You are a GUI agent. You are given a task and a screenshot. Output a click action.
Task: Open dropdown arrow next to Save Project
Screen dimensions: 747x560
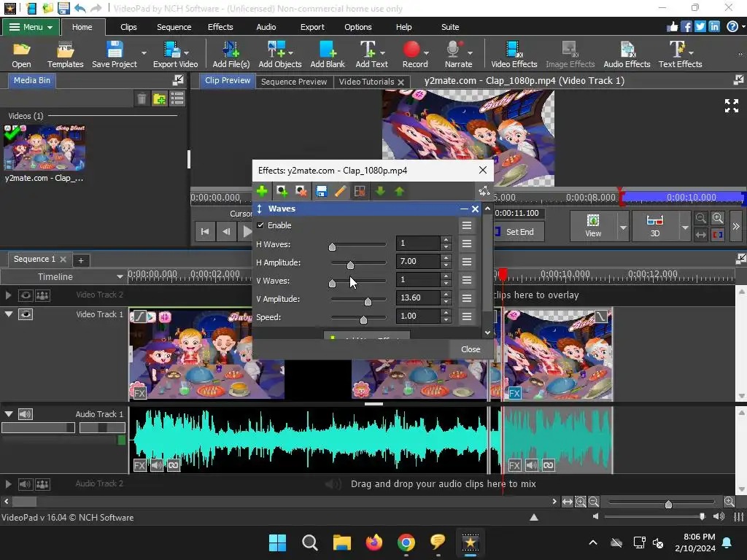pyautogui.click(x=144, y=52)
